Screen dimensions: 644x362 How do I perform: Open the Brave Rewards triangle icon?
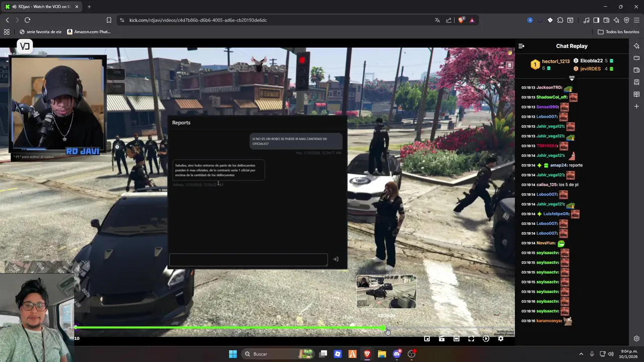[472, 20]
